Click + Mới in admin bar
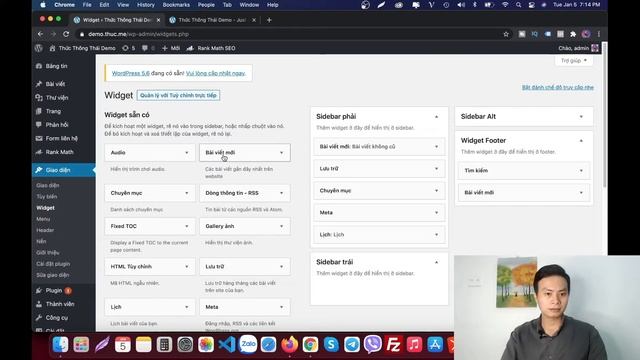Screen dimensions: 640x360 (x=171, y=48)
